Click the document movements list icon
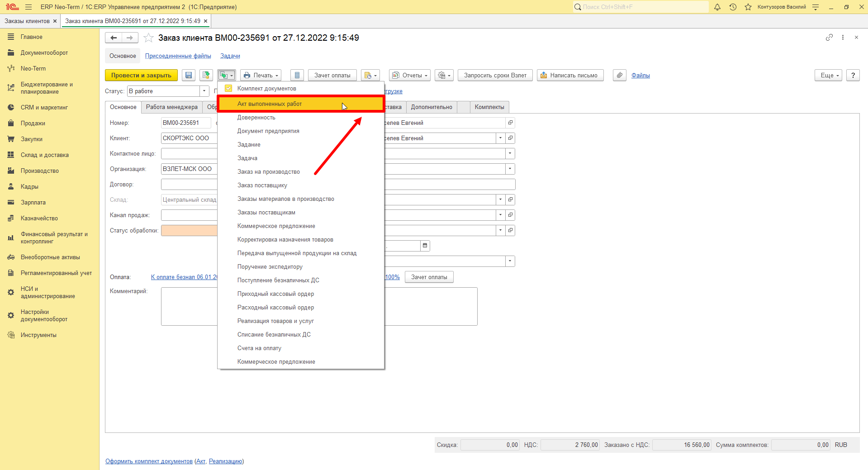This screenshot has width=868, height=470. click(x=297, y=76)
